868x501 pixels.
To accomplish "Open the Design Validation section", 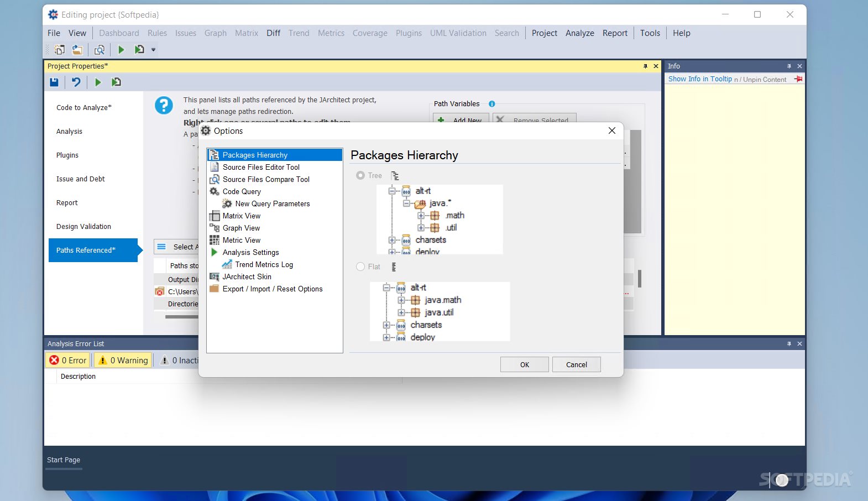I will tap(83, 227).
